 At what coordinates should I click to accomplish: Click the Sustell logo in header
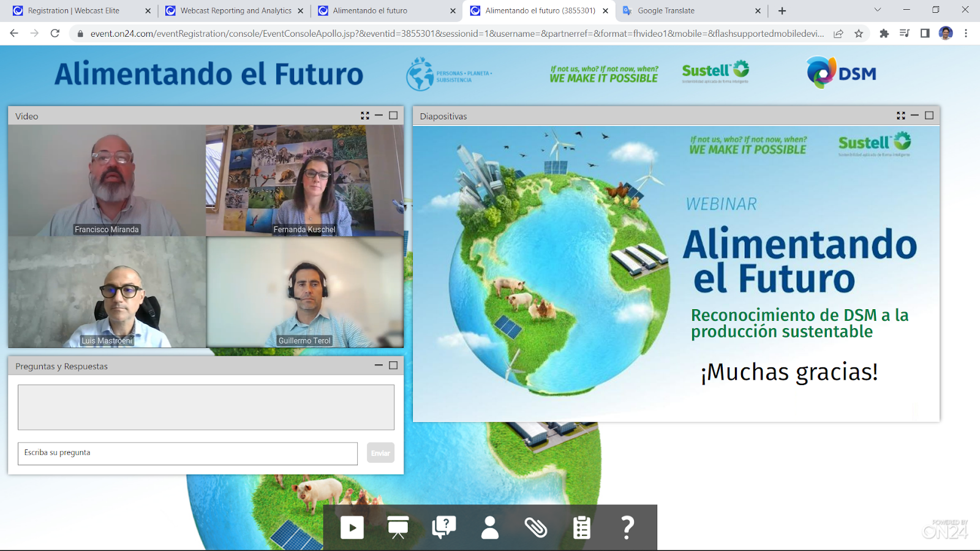715,72
